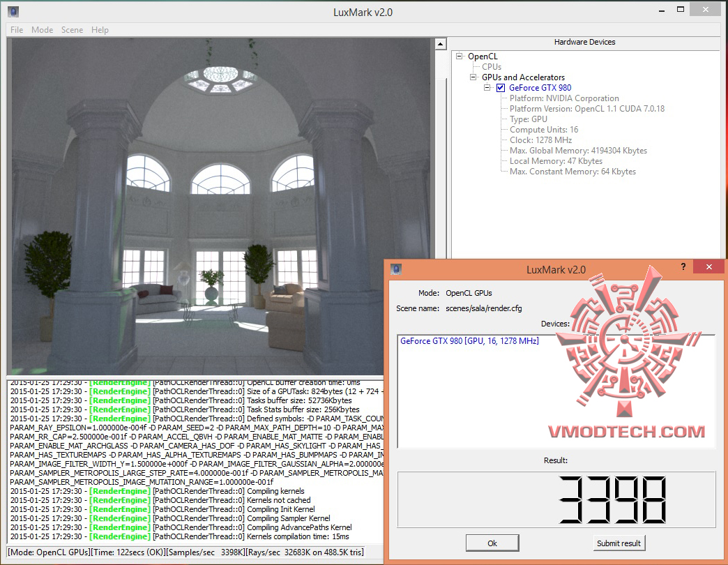Screen dimensions: 728x565
Task: Open the Mode menu
Action: pyautogui.click(x=43, y=30)
